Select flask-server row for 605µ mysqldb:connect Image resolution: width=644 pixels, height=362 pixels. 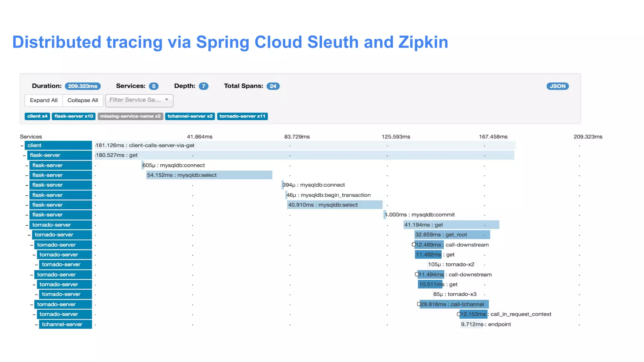pyautogui.click(x=61, y=165)
